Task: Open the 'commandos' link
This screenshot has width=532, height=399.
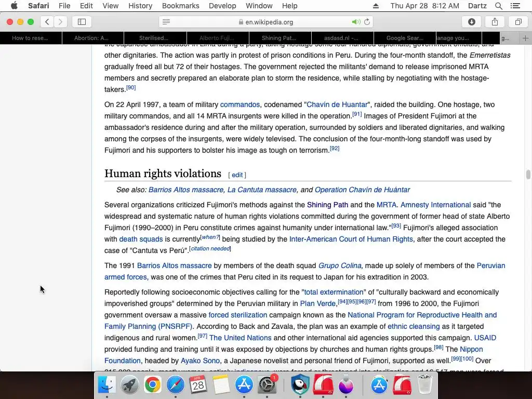Action: coord(240,104)
